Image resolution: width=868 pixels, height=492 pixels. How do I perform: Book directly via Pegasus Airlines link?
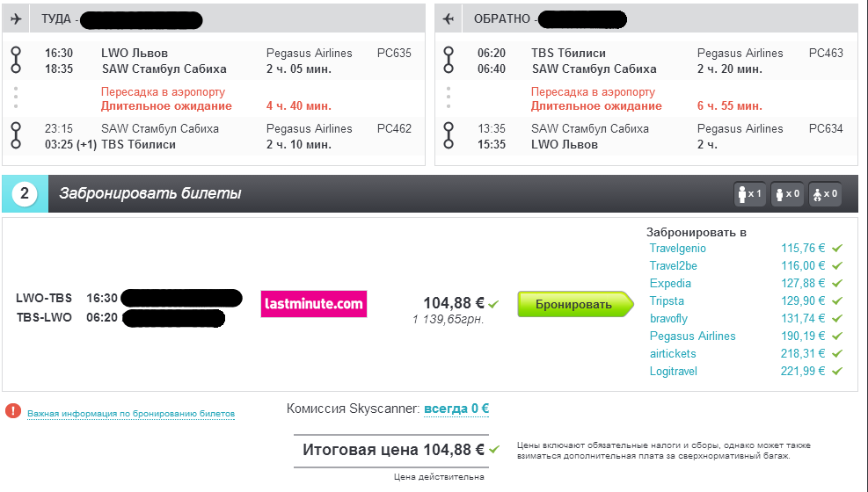pos(692,336)
